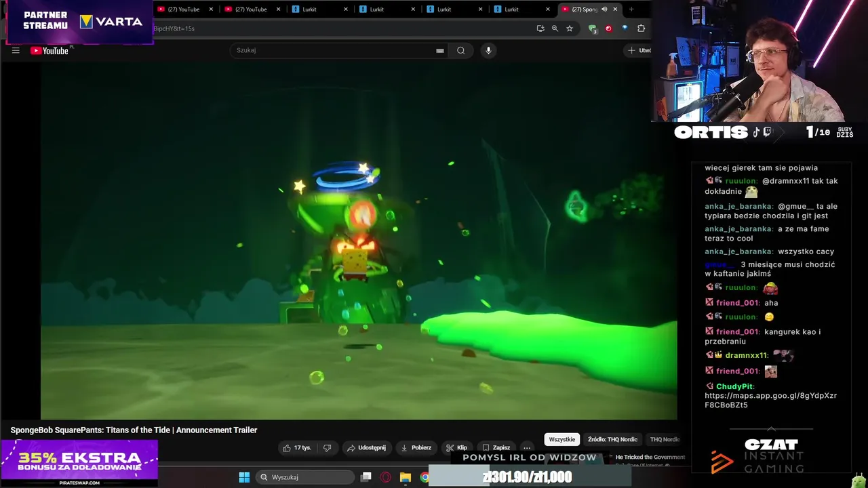Viewport: 868px width, 488px height.
Task: Close the (27) Spong tab
Action: pyautogui.click(x=615, y=9)
